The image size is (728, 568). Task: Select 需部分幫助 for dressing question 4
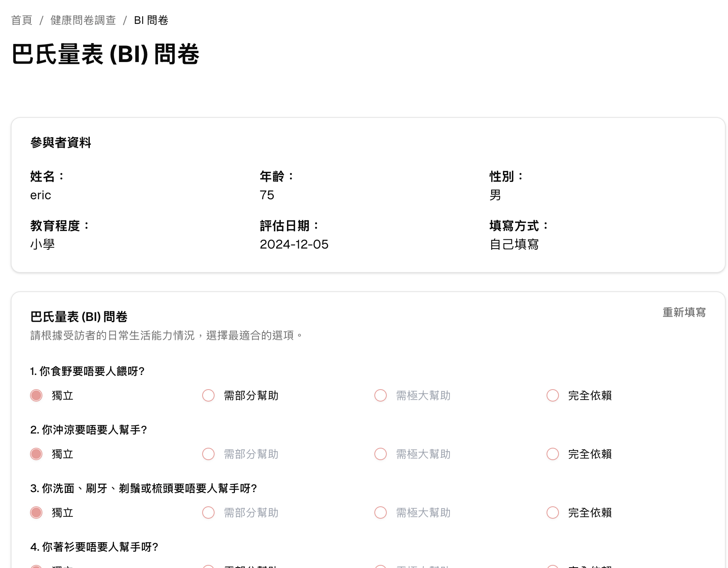coord(208,566)
